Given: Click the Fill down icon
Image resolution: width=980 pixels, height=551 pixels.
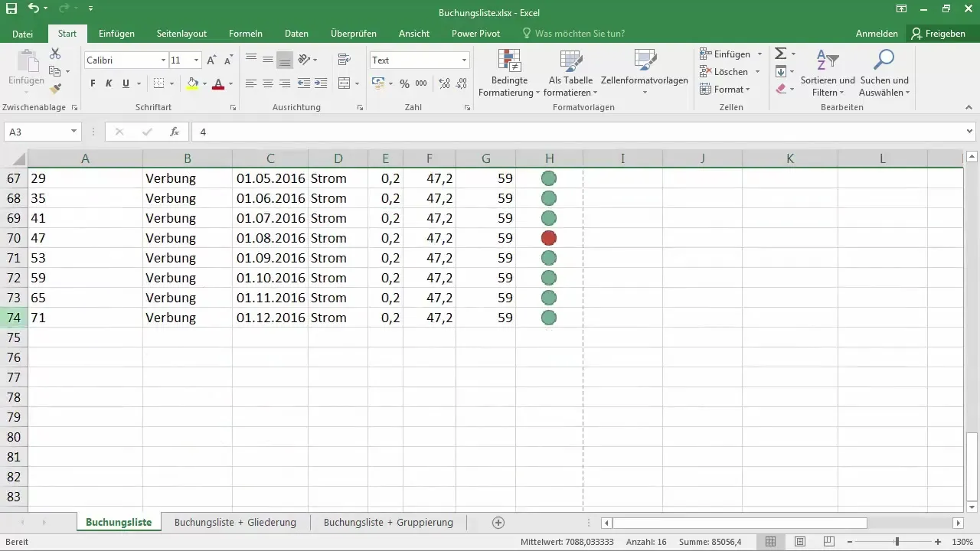Looking at the screenshot, I should click(781, 71).
